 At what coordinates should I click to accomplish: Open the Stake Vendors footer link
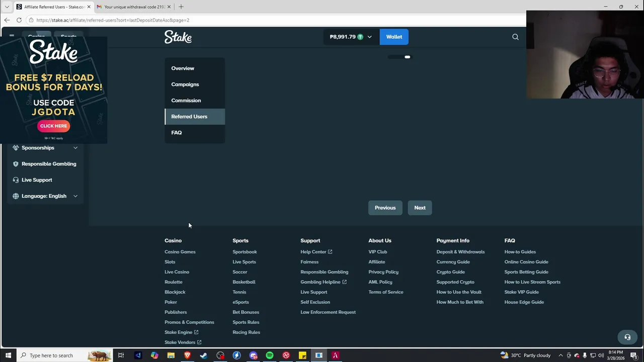click(x=183, y=342)
